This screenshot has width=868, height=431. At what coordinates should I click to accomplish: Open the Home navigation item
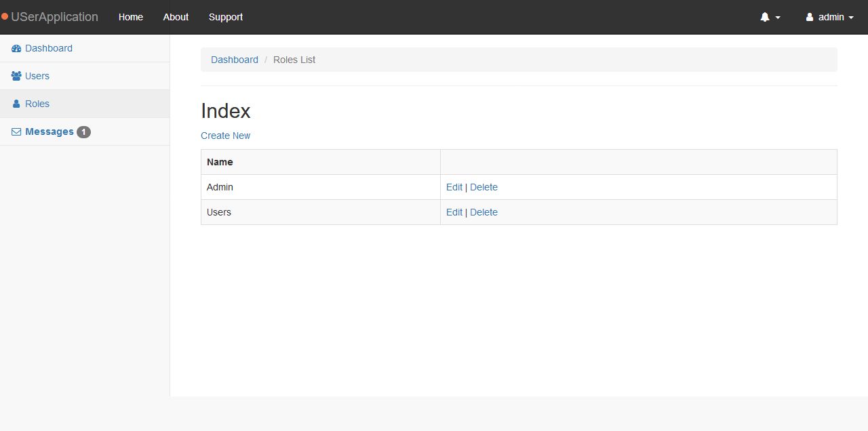tap(131, 17)
